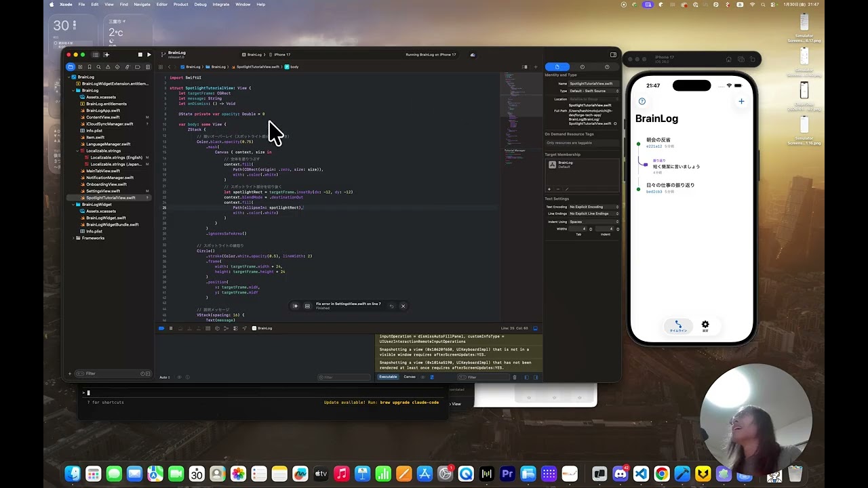Open the Report navigator tab
The height and width of the screenshot is (488, 868).
(148, 67)
